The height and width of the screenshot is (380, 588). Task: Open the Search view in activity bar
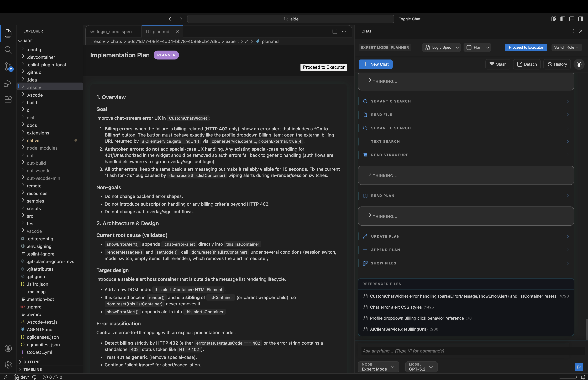coord(8,50)
